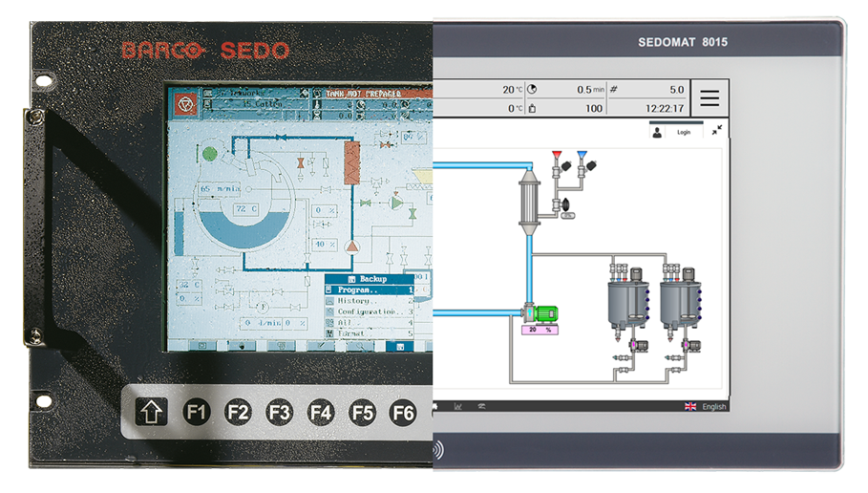Click the flow meter F symbol
The width and height of the screenshot is (868, 493).
click(263, 307)
